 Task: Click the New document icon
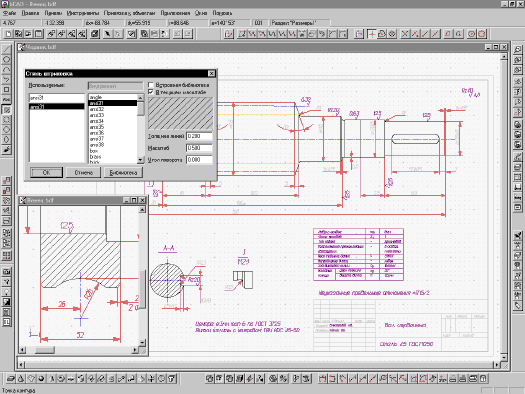tap(8, 34)
